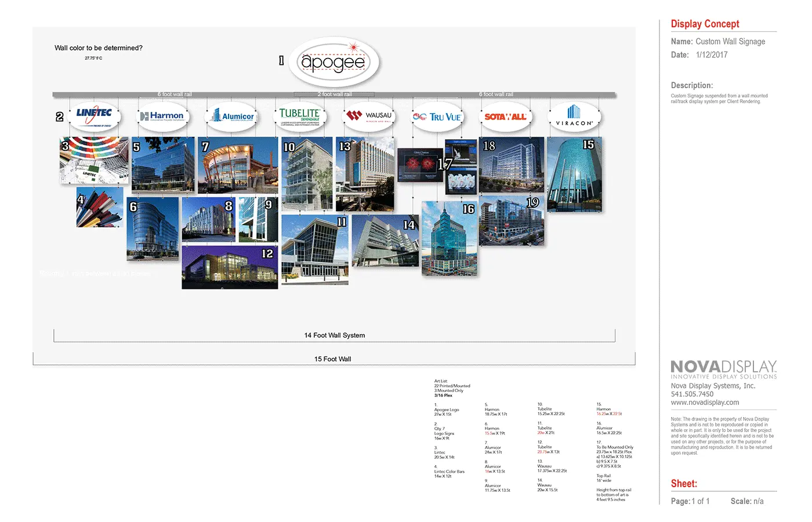Click the Nova Display company logo
Screen dimensions: 812x522
723,369
